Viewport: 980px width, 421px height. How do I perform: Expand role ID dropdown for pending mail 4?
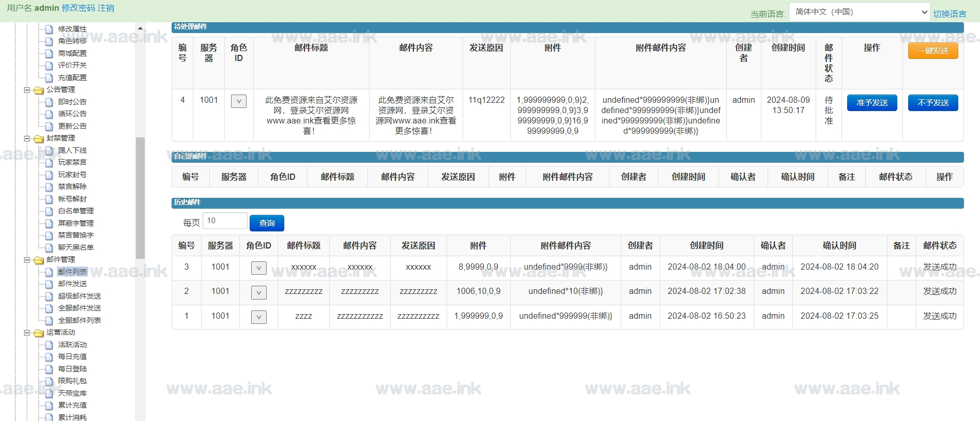(238, 101)
